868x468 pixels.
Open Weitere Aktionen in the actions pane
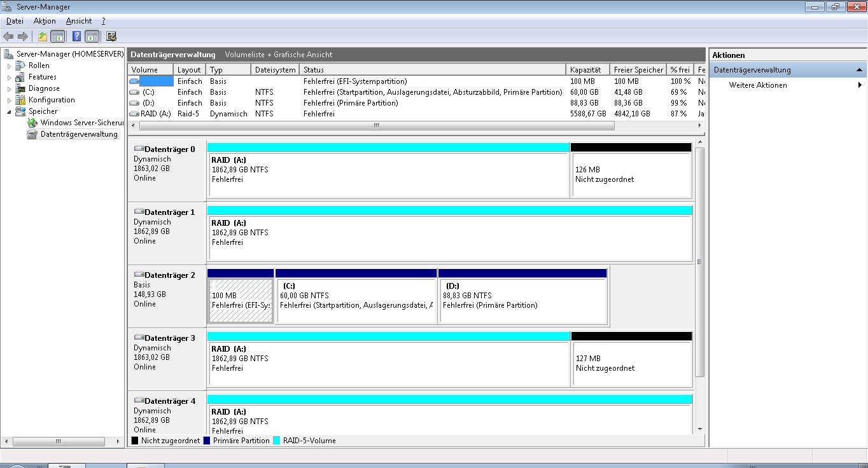pos(758,85)
